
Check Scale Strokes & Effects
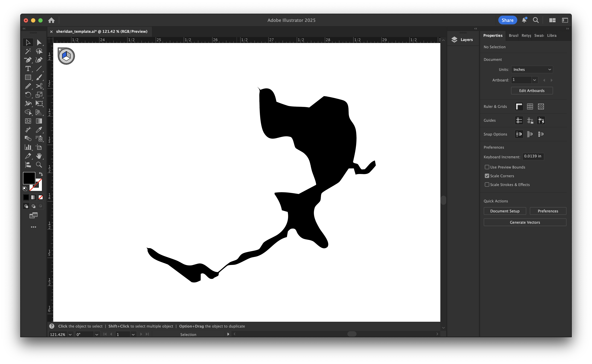[x=487, y=184]
